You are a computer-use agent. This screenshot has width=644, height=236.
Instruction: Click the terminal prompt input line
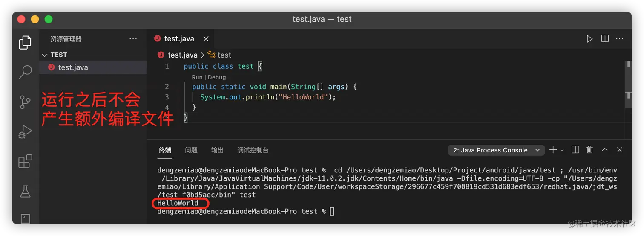tap(246, 211)
